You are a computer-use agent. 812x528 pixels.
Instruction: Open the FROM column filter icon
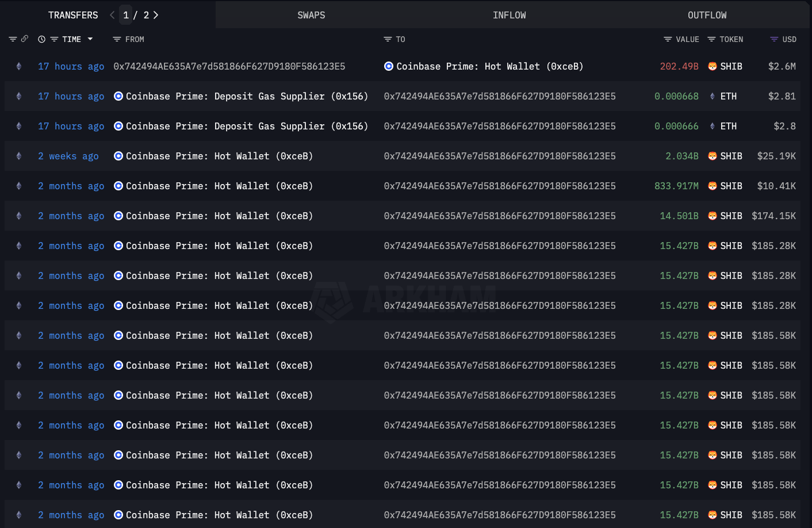(117, 39)
